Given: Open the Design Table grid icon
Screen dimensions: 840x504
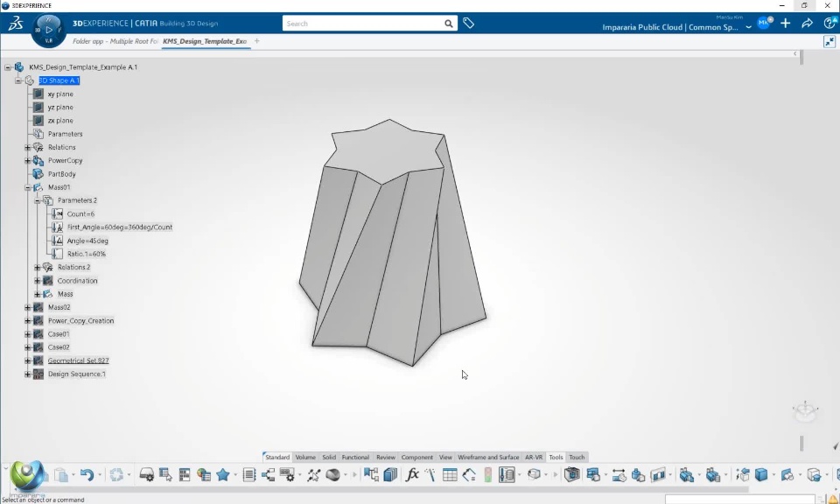Looking at the screenshot, I should coord(450,474).
